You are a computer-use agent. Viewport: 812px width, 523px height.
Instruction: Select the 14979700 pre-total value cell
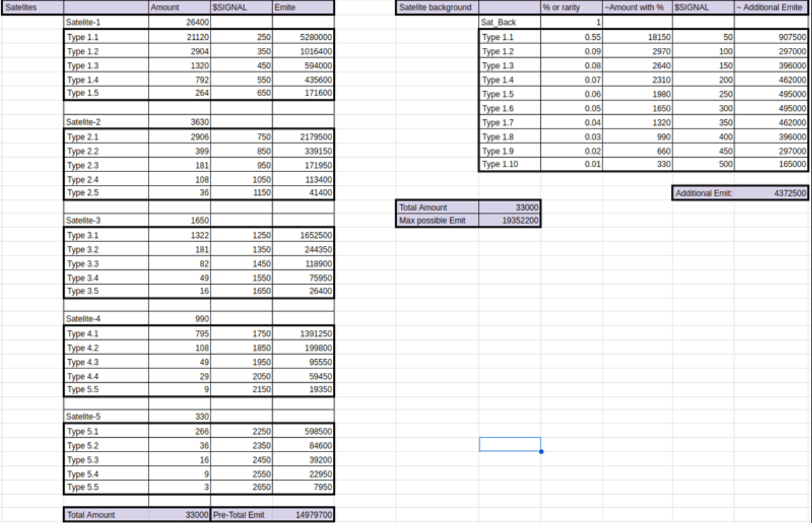(x=303, y=515)
